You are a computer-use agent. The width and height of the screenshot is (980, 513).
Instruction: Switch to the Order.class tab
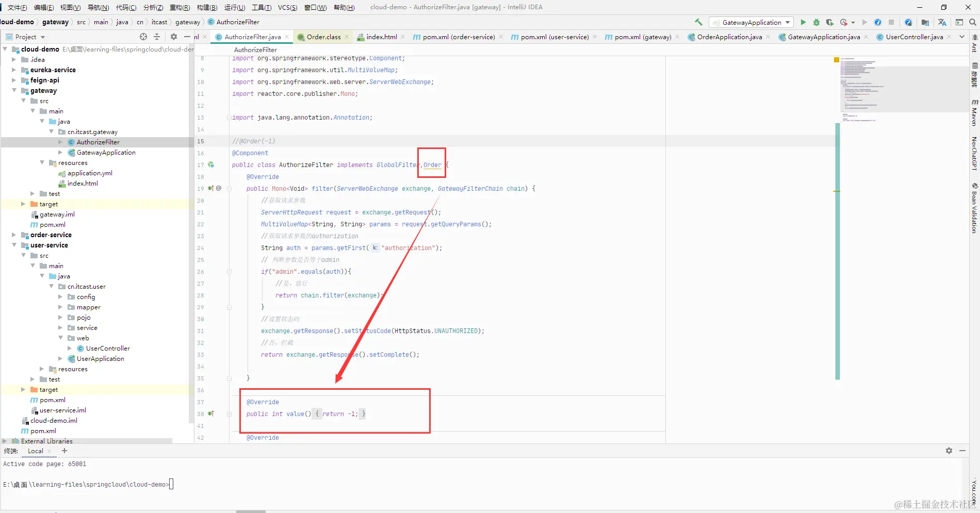tap(323, 37)
